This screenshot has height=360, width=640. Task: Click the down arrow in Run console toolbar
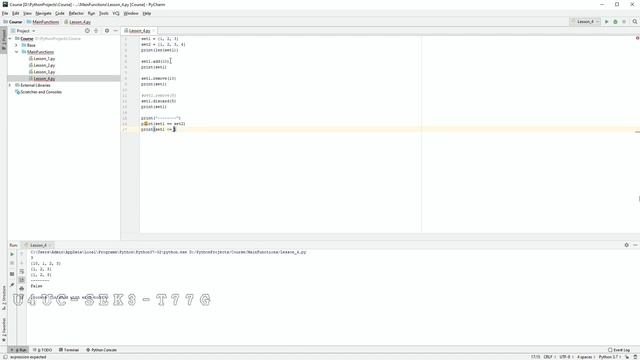(22, 263)
